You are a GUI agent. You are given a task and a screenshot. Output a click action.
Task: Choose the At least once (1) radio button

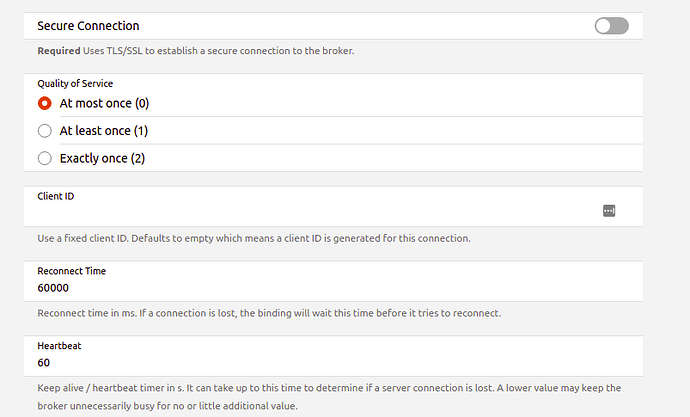click(44, 130)
